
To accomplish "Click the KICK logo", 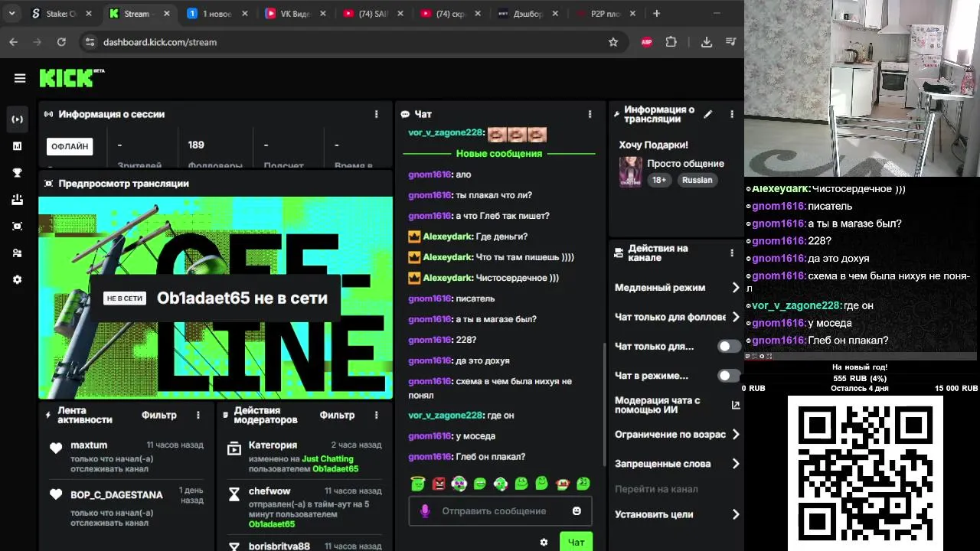I will [71, 78].
